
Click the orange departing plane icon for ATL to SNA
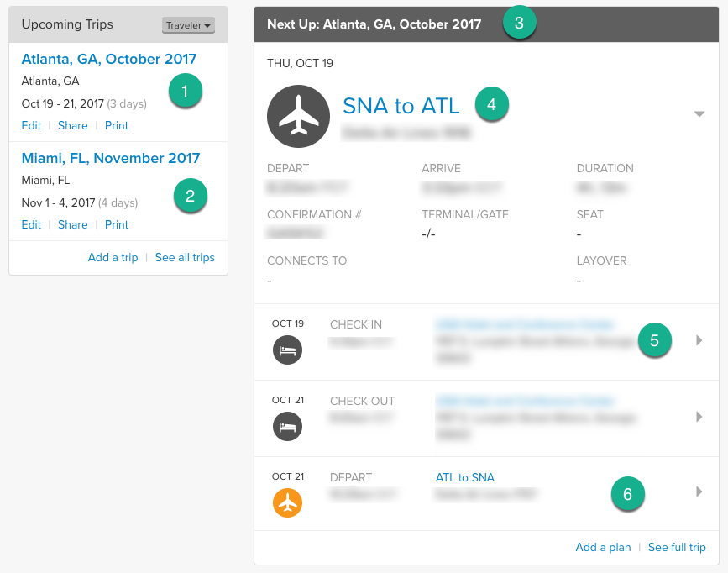[x=287, y=502]
